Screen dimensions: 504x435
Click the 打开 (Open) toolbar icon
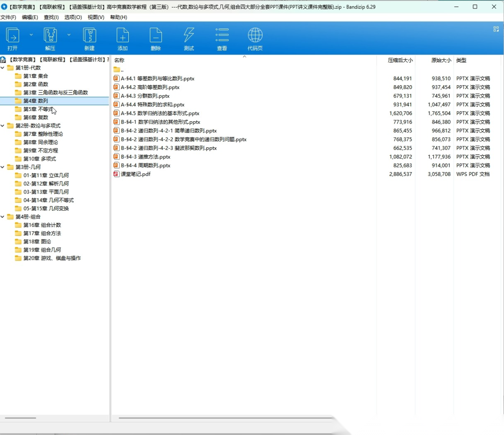(x=13, y=36)
